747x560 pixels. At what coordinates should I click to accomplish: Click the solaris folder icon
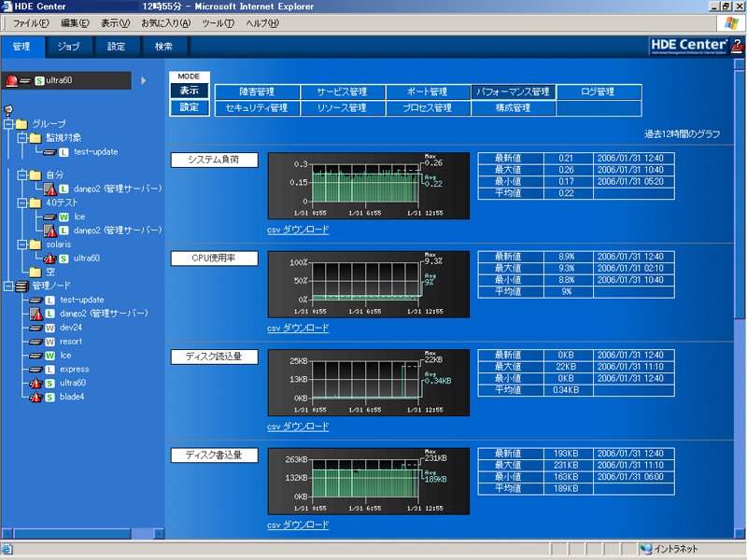[x=35, y=245]
